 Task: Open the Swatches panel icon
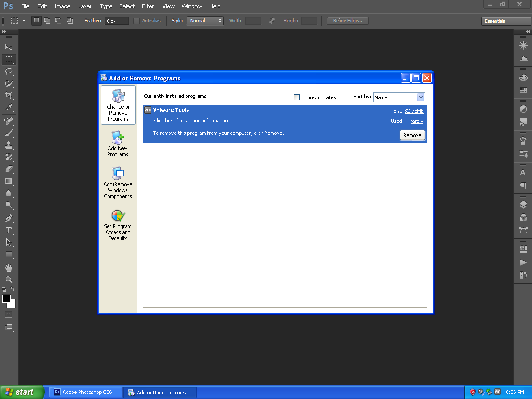(x=523, y=90)
